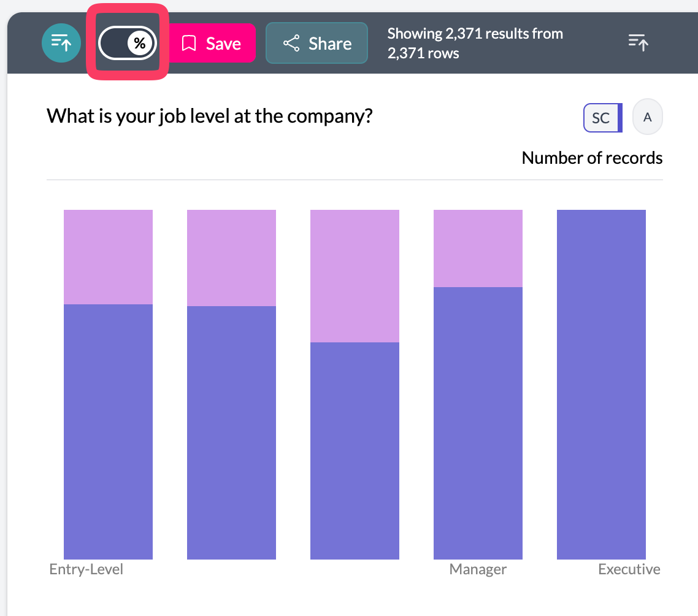Save the current view with Save
The width and height of the screenshot is (698, 616).
pyautogui.click(x=212, y=44)
